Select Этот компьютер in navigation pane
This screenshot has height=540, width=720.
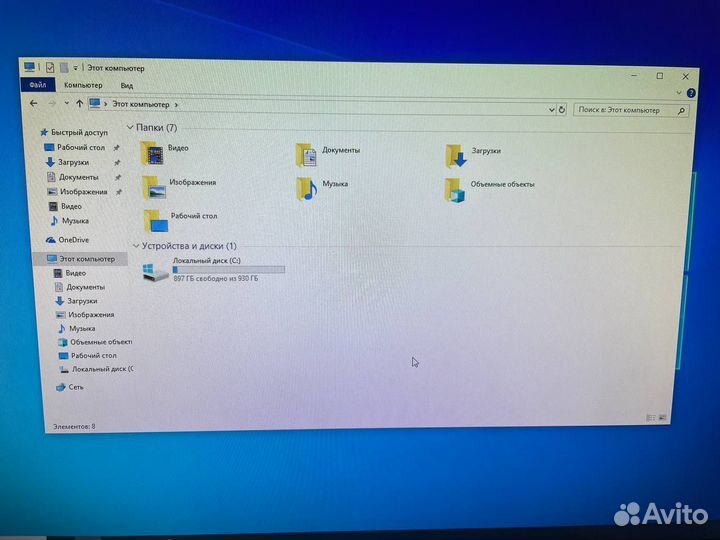(x=81, y=259)
